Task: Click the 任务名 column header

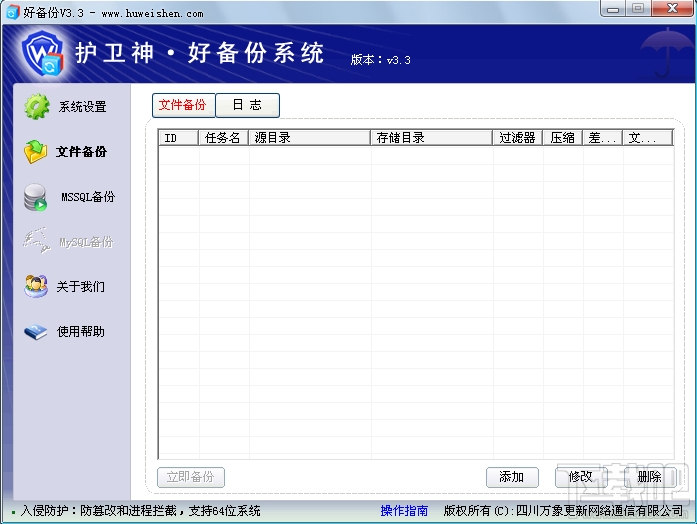Action: click(223, 138)
